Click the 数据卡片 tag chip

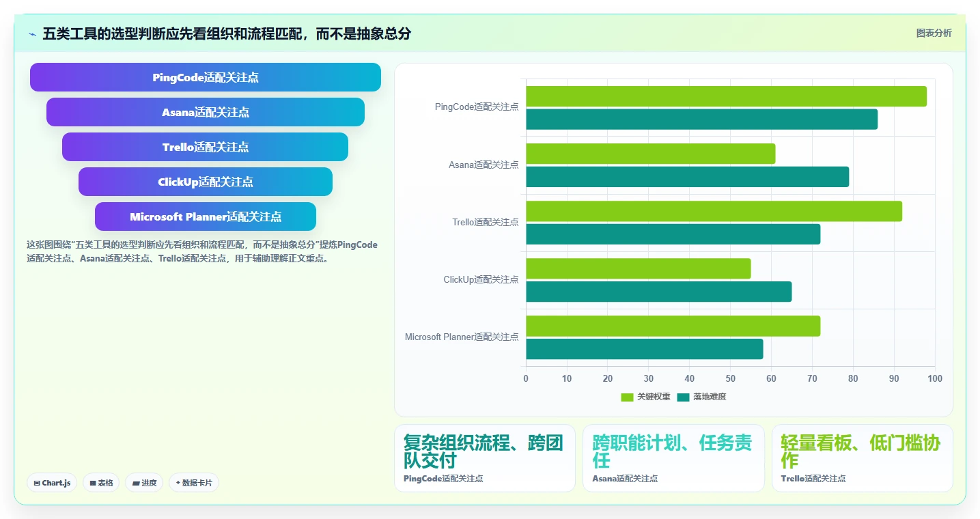click(194, 483)
